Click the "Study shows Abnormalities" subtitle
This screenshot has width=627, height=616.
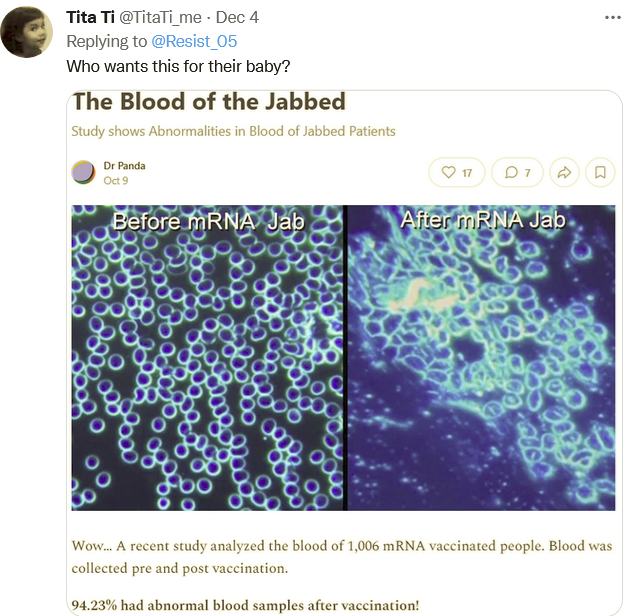[x=233, y=131]
